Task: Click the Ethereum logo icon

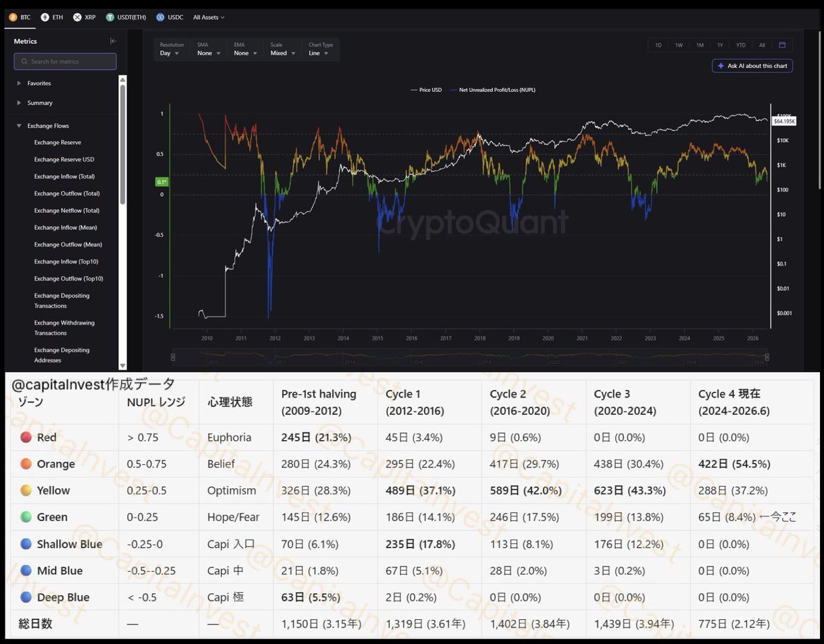Action: [45, 17]
